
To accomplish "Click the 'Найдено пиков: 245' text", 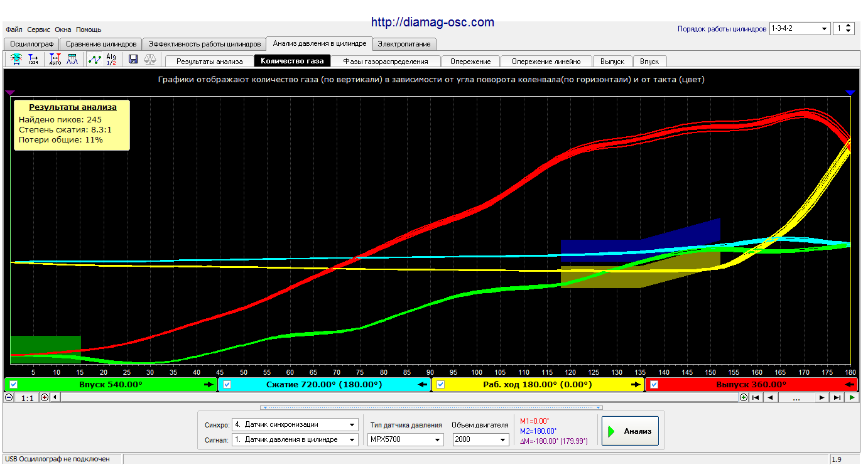I will [60, 119].
